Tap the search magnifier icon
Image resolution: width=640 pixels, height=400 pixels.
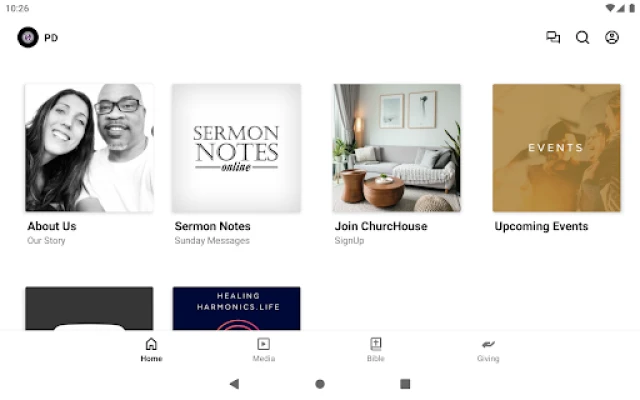pyautogui.click(x=582, y=38)
